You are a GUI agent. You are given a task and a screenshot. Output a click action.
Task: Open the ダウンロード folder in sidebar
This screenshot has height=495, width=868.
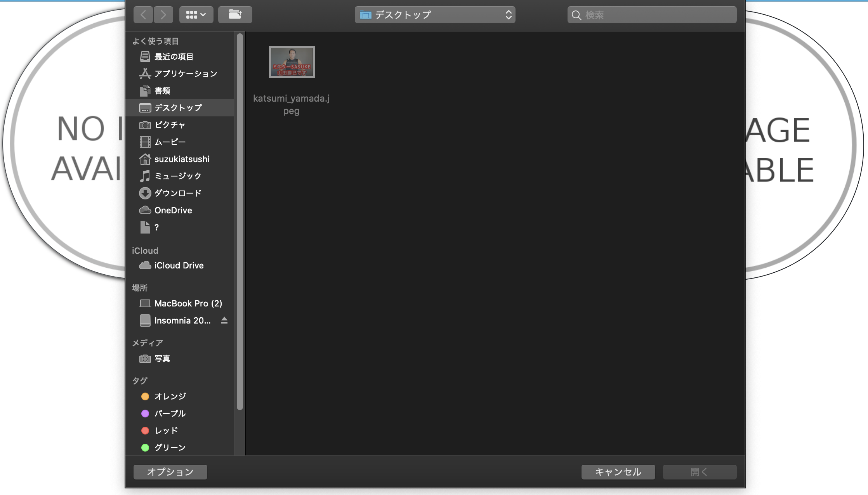click(x=178, y=193)
